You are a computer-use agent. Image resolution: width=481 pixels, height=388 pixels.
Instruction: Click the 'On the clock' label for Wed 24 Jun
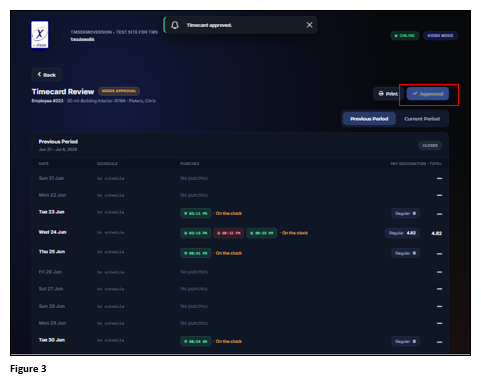[295, 233]
